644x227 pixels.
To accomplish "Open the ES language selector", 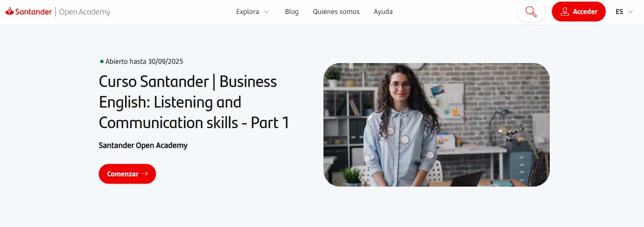I will pyautogui.click(x=624, y=12).
